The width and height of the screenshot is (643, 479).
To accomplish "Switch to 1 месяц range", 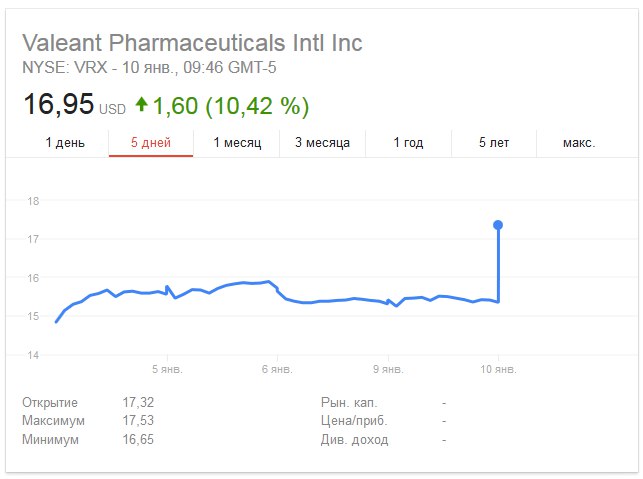I will [x=237, y=143].
